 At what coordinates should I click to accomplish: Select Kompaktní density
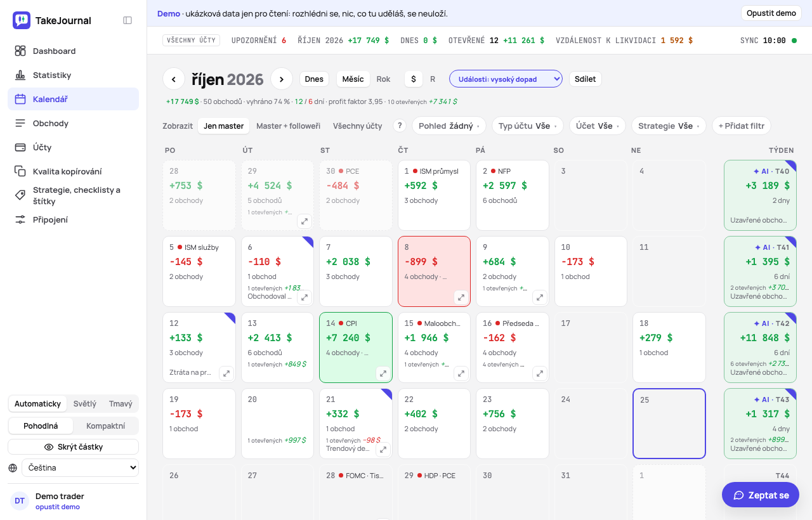[x=105, y=426]
